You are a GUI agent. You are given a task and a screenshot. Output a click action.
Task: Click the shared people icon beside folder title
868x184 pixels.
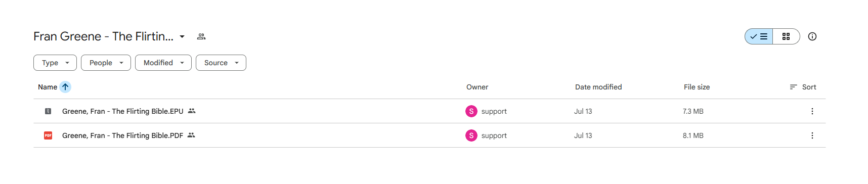pos(201,36)
